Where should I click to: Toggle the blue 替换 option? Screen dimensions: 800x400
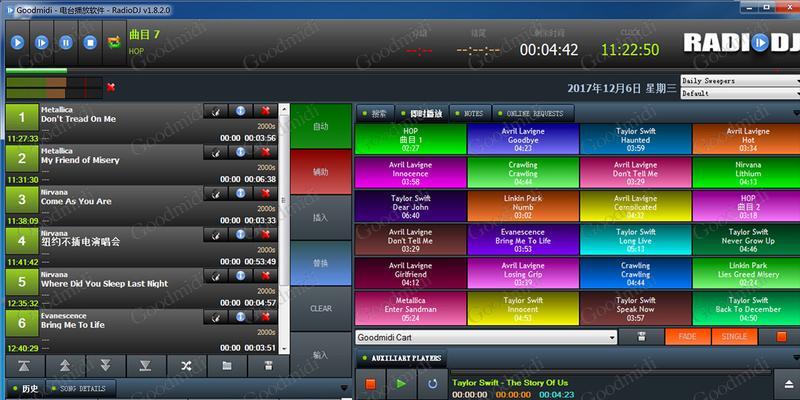[321, 263]
